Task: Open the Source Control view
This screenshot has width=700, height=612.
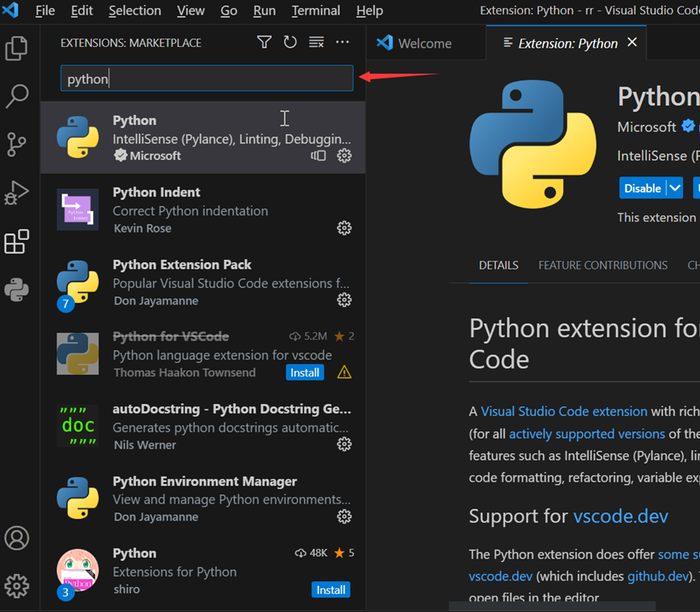Action: pyautogui.click(x=16, y=144)
